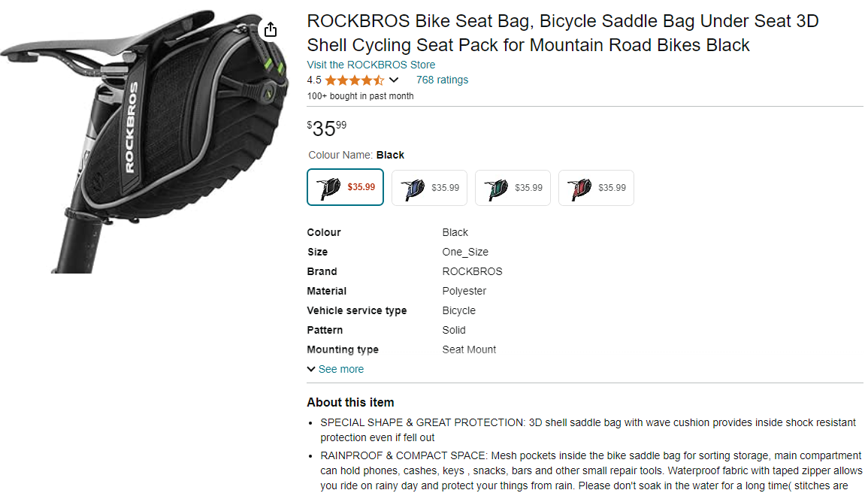Click the ROCKBROS Bike Seat Bag title
Viewport: 868px width, 496px height.
(562, 33)
